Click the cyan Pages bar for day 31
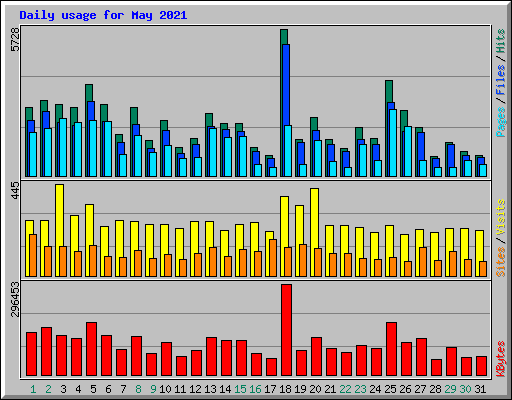Image resolution: width=512 pixels, height=400 pixels. (x=483, y=170)
